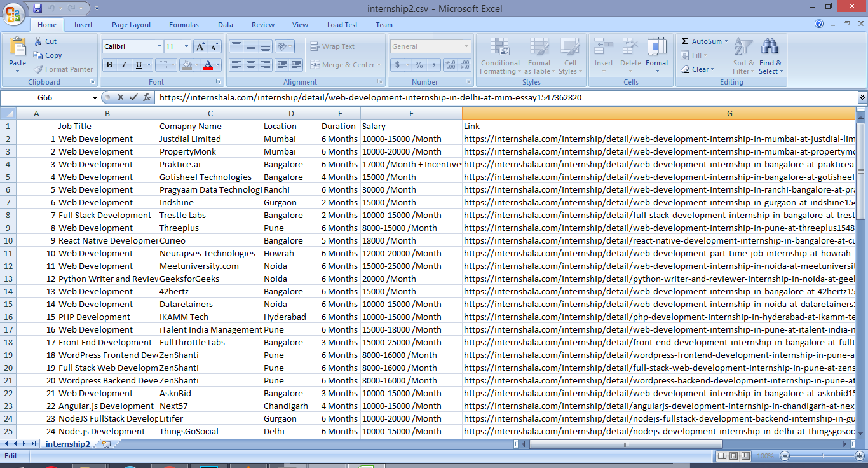This screenshot has height=468, width=868.
Task: Expand the Name Box G66 dropdown
Action: coord(95,97)
